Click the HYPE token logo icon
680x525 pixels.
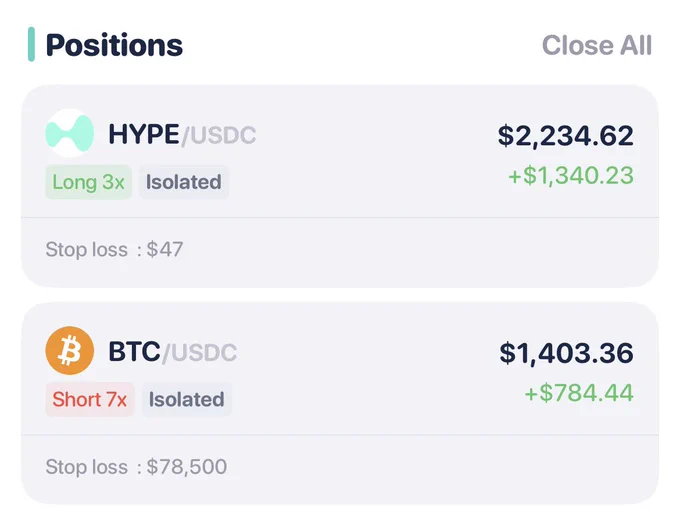[x=70, y=133]
